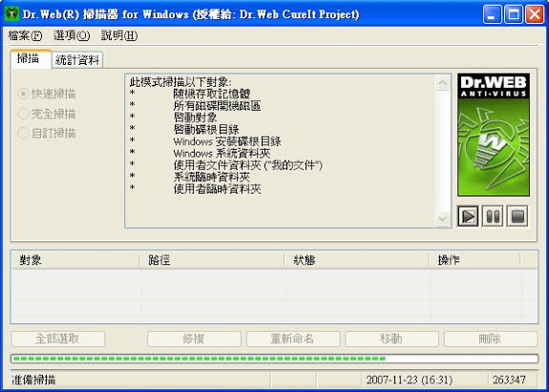Stop the scan with stop button

(517, 217)
